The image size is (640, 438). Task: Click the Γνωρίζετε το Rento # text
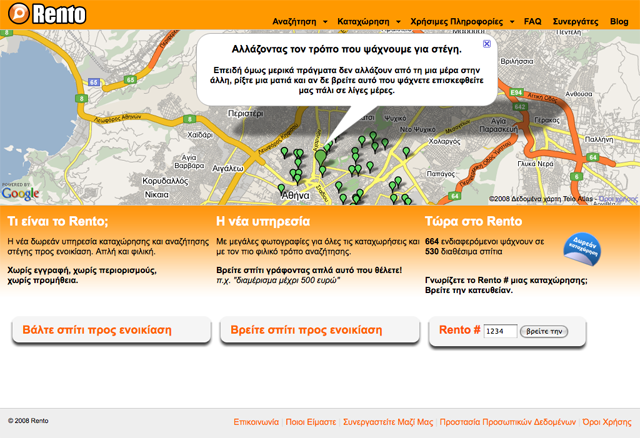[506, 280]
